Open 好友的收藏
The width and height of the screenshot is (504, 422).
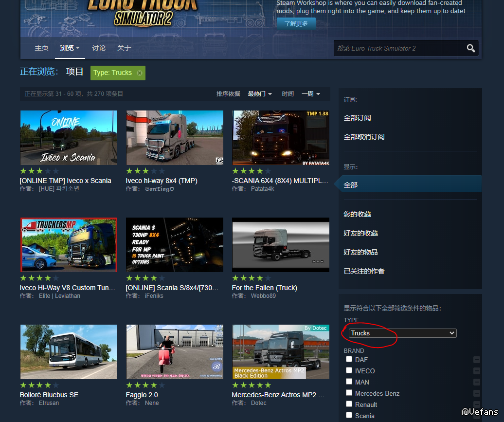pos(360,233)
